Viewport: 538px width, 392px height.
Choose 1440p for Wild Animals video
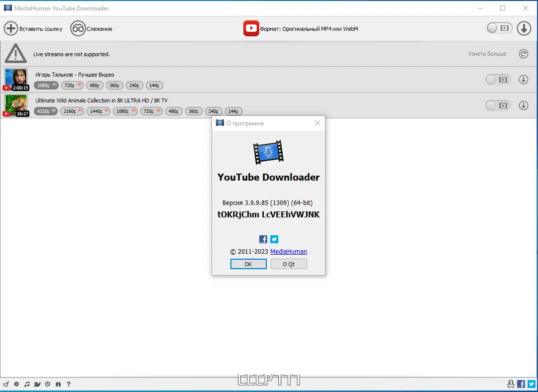tap(99, 111)
